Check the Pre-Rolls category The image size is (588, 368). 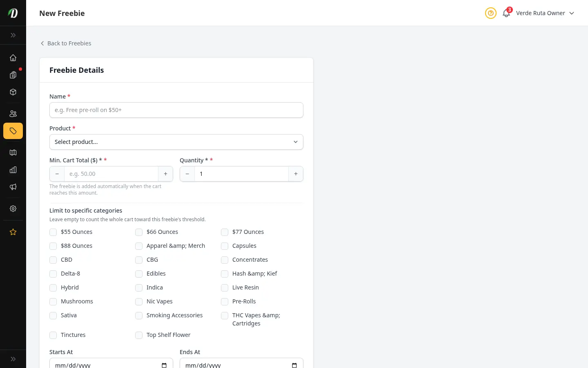225,302
